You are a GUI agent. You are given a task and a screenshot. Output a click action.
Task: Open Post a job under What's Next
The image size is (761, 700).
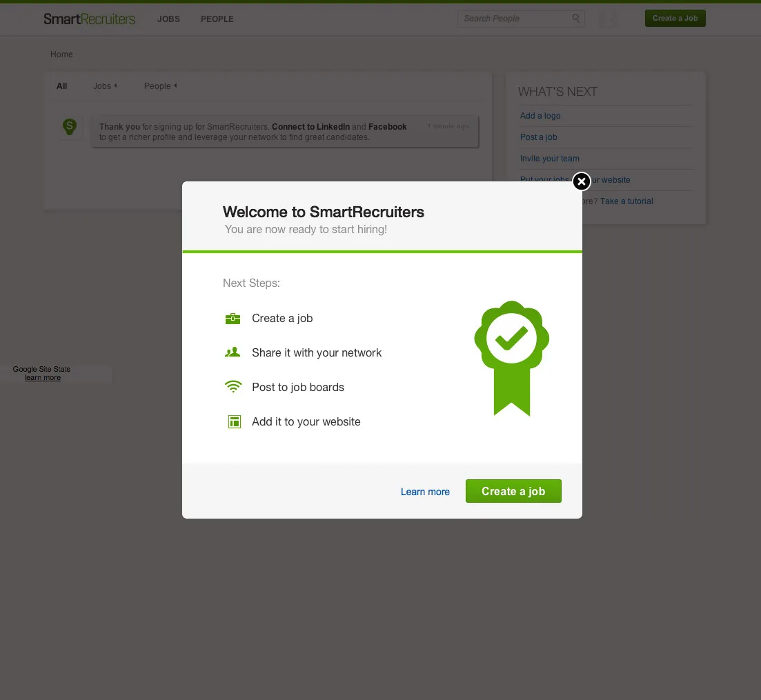click(x=538, y=137)
